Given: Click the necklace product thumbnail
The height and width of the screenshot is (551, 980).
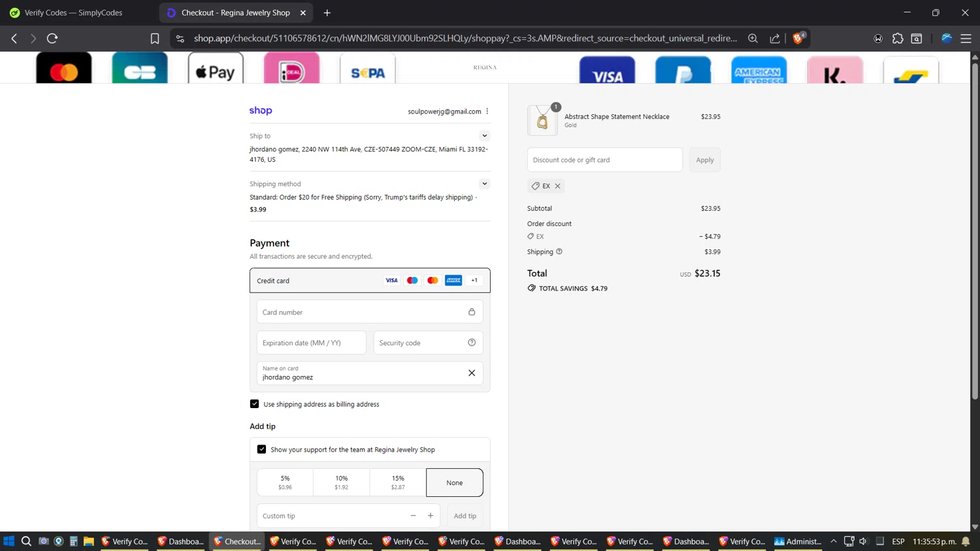Looking at the screenshot, I should coord(542,120).
